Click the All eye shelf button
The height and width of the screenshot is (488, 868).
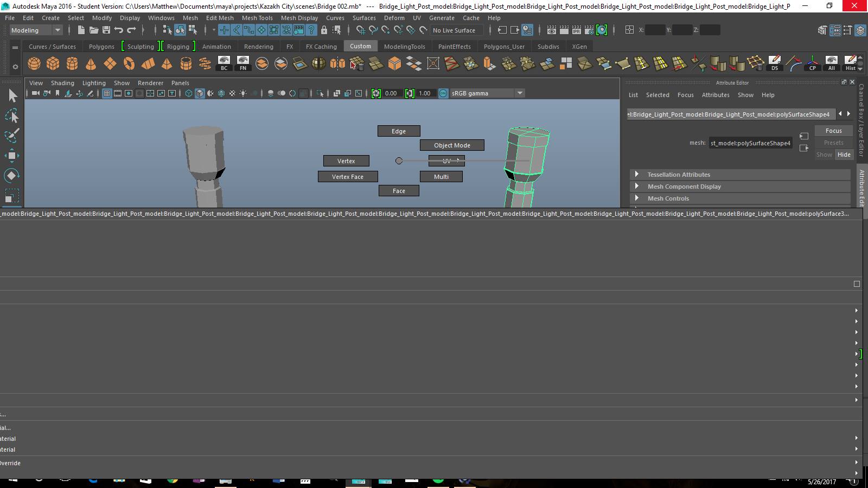[832, 63]
